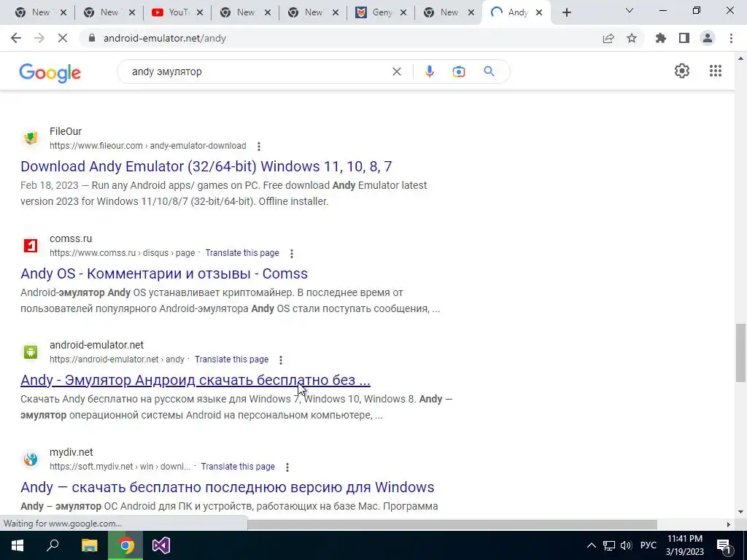Click the comss.ru site favicon
Screen dimensions: 747x560
click(x=31, y=245)
